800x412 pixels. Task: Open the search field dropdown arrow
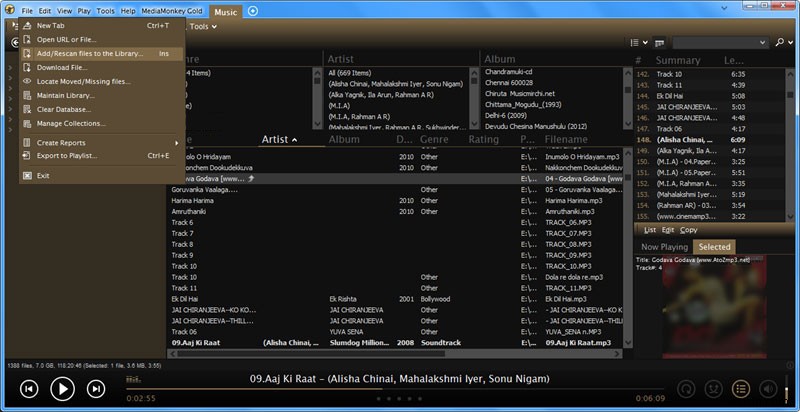764,43
